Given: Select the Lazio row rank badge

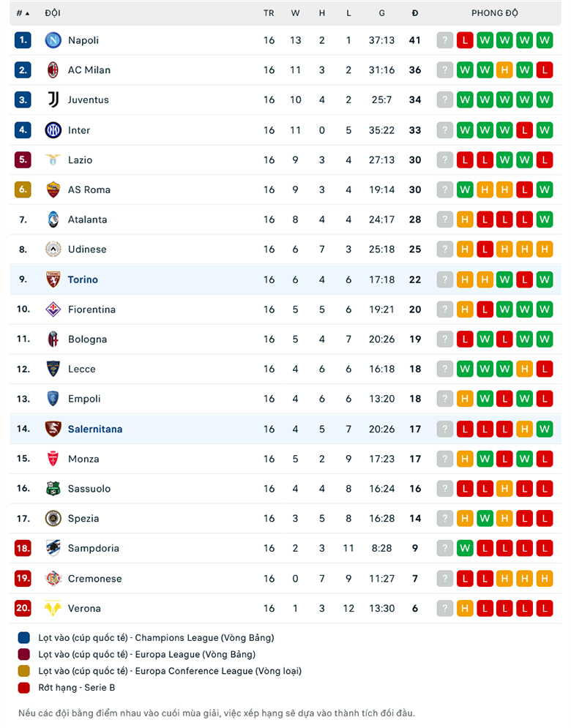Looking at the screenshot, I should click(23, 160).
